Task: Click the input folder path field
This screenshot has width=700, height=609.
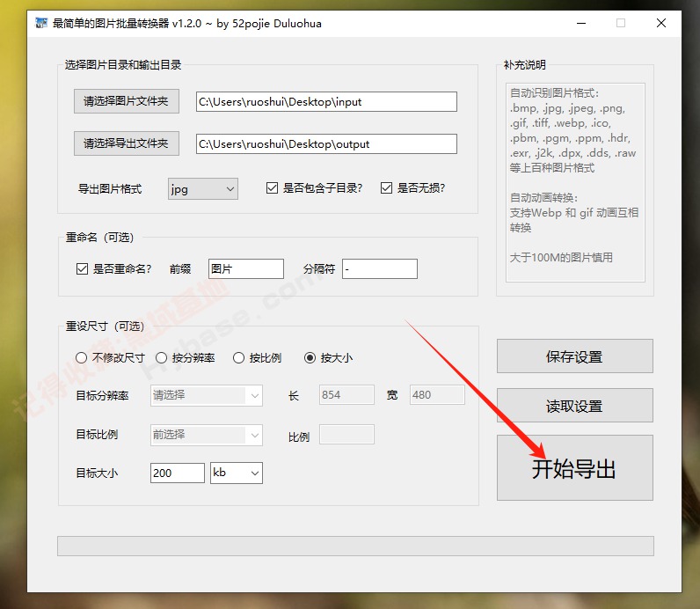Action: [326, 102]
